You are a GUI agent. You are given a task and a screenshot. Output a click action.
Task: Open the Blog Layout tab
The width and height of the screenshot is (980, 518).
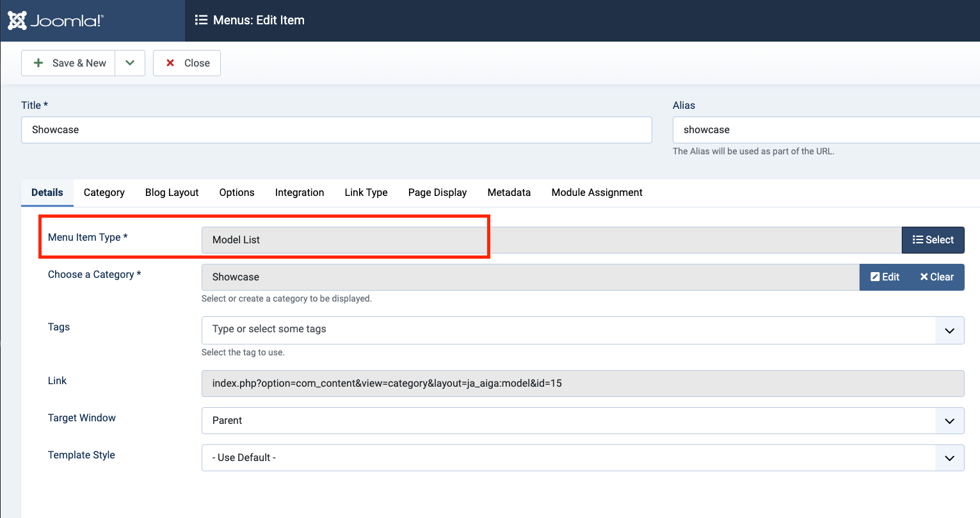coord(172,193)
